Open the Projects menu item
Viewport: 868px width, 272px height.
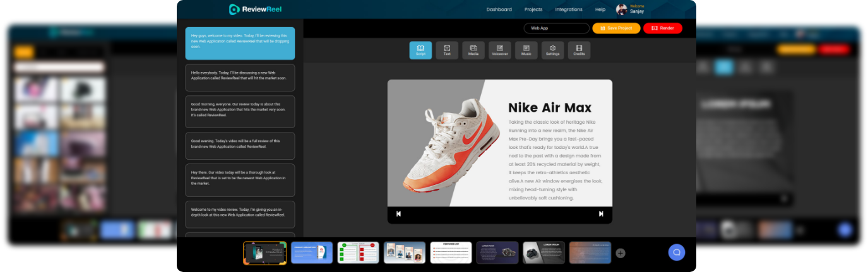click(x=533, y=9)
